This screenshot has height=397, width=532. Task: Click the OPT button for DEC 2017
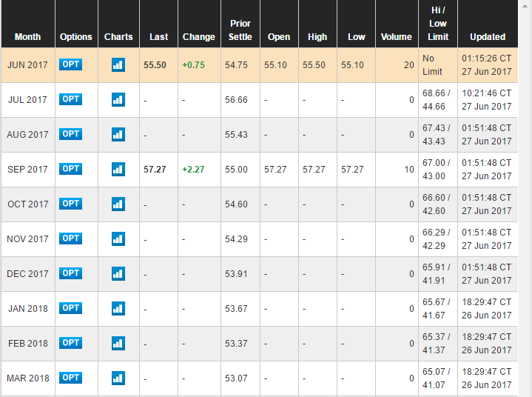coord(70,273)
